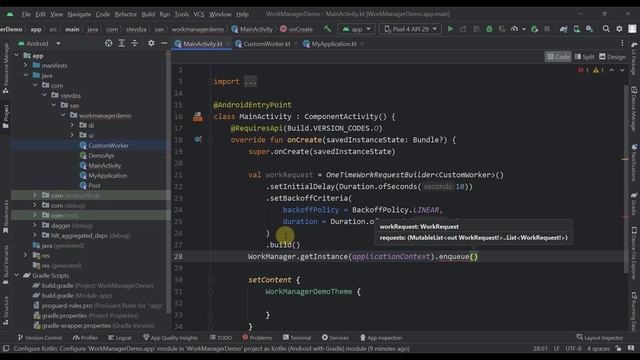This screenshot has width=640, height=360.
Task: Open the VCS menu
Action: click(x=199, y=14)
